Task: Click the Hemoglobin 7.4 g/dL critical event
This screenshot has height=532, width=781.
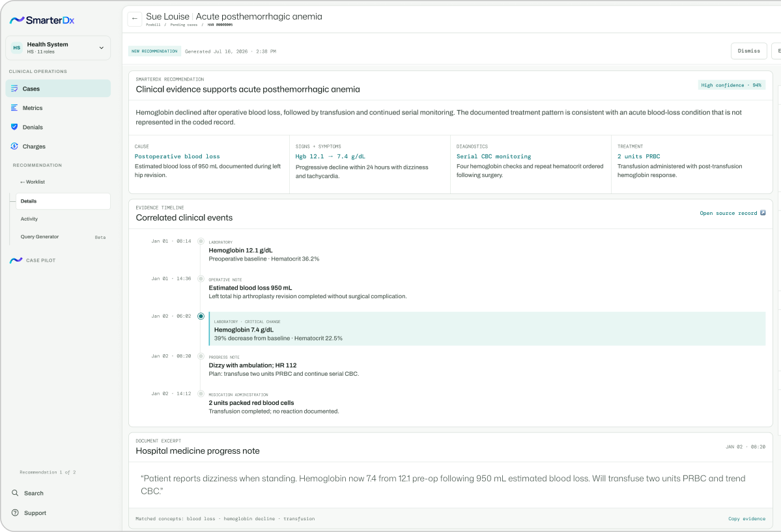Action: [487, 329]
